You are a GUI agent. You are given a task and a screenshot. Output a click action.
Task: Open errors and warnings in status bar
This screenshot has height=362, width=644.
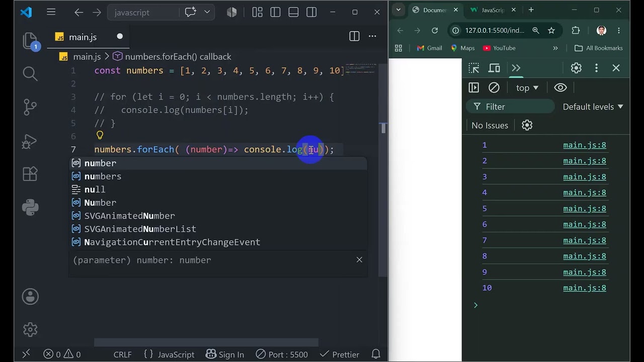click(x=62, y=354)
